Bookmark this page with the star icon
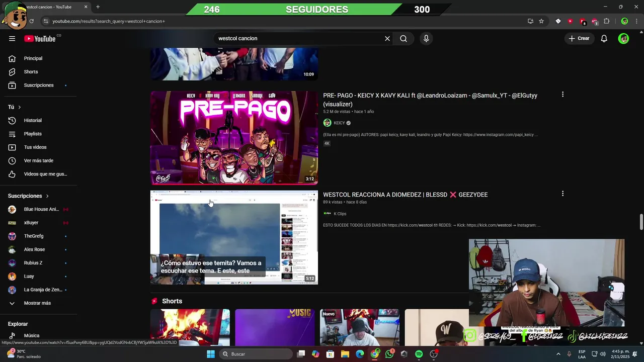Screen dimensions: 644x362 point(541,21)
